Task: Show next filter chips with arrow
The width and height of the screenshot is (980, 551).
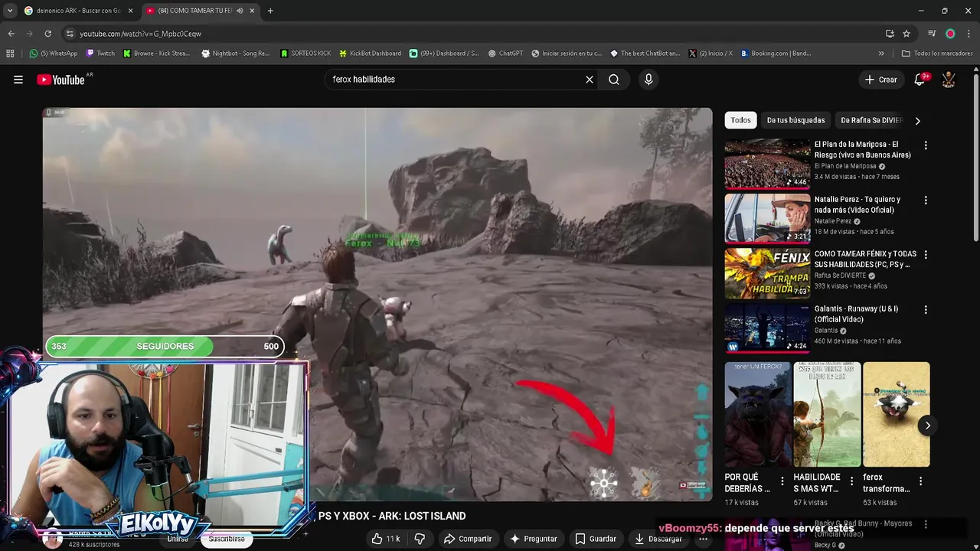Action: [917, 120]
